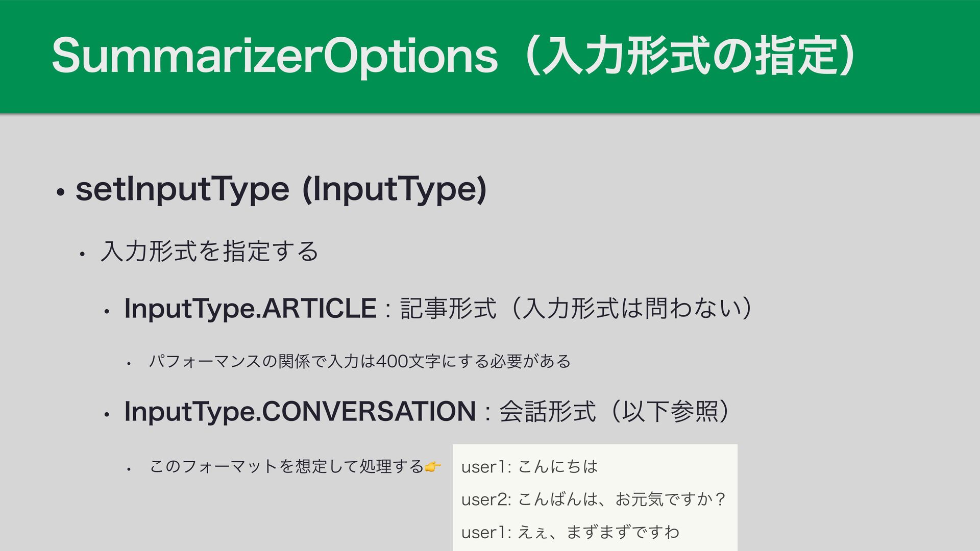
Task: Click the InputType.ARTICLE label
Action: (x=250, y=309)
